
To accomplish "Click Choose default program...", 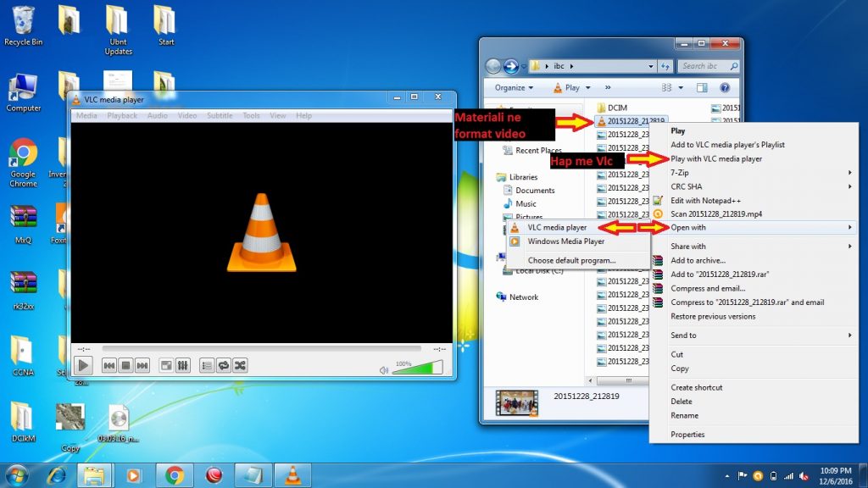I will (x=578, y=260).
